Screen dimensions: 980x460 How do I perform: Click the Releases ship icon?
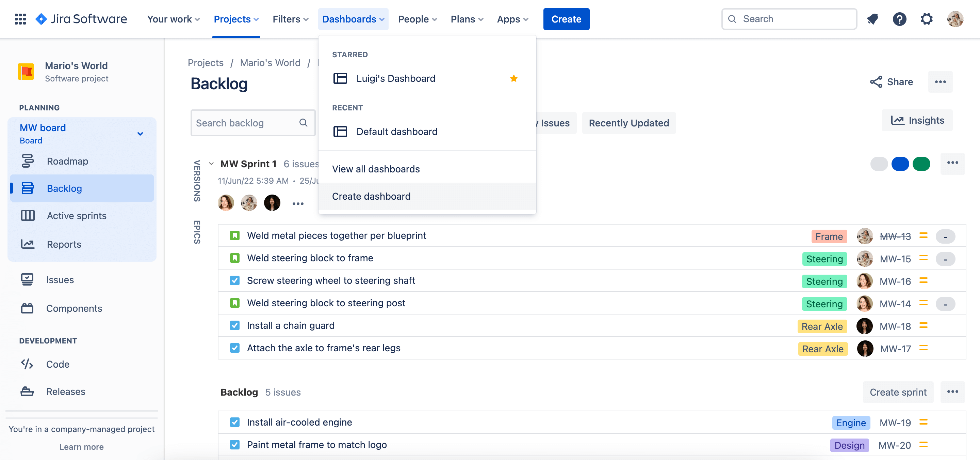27,391
